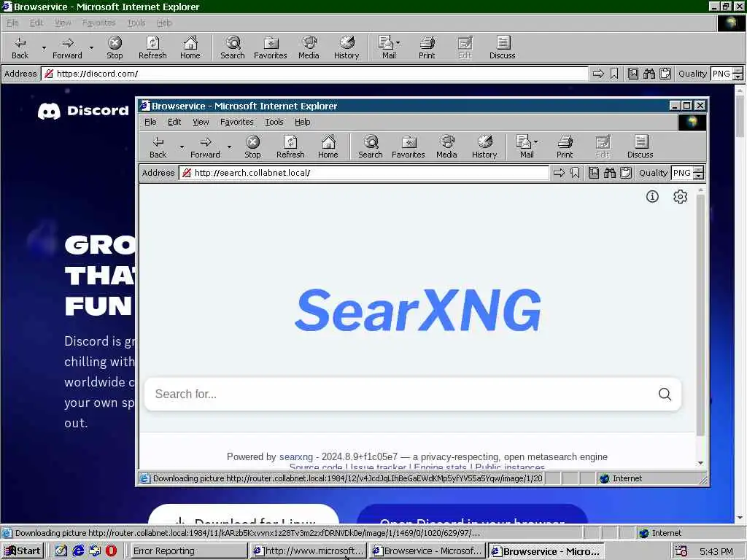
Task: Switch to the middle Browservice taskbar button
Action: click(x=427, y=551)
